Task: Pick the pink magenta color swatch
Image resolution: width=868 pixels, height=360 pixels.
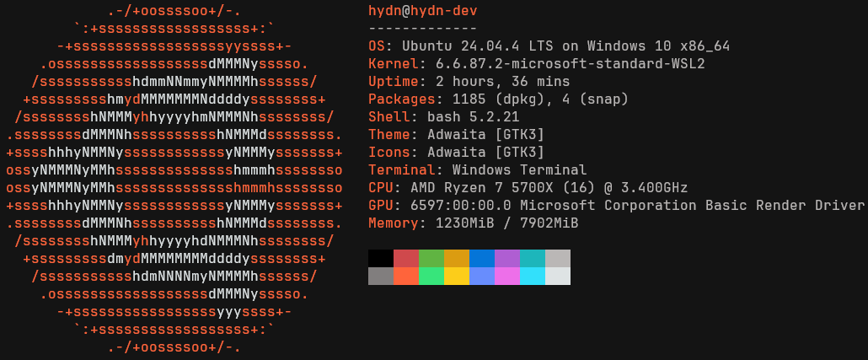Action: (507, 276)
